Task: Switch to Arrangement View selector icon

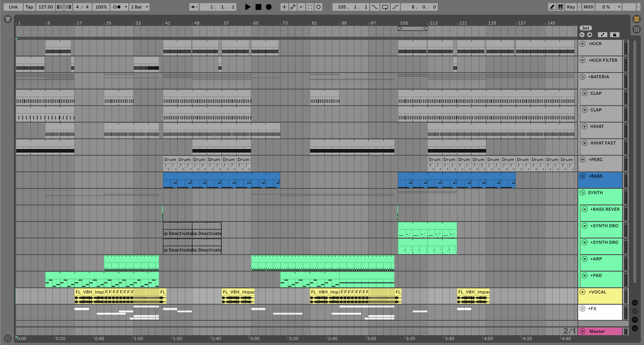Action: tap(636, 19)
